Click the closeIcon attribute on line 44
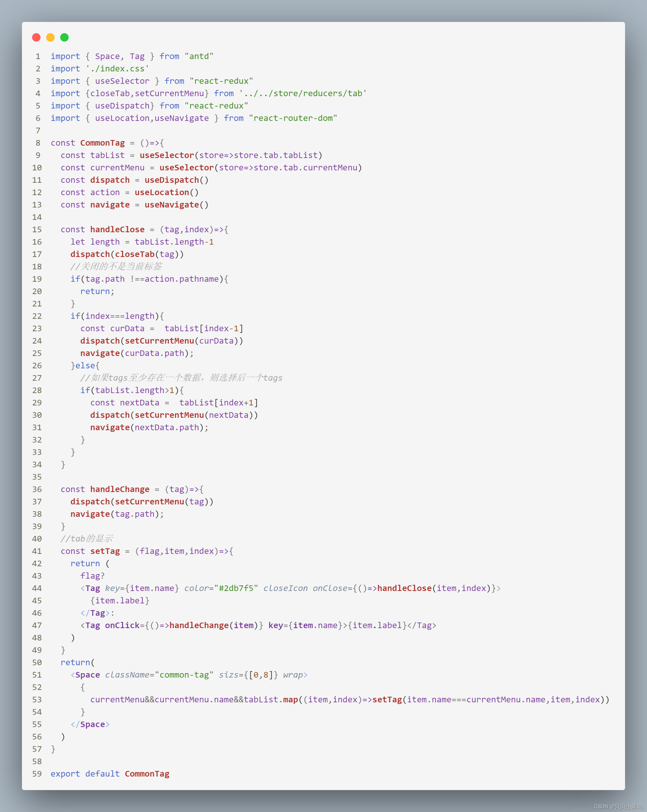 point(285,588)
